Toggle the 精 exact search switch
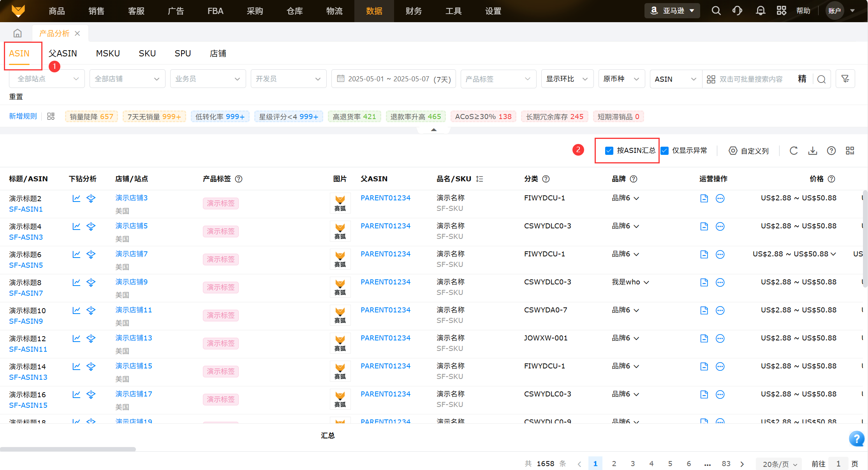 pos(802,79)
